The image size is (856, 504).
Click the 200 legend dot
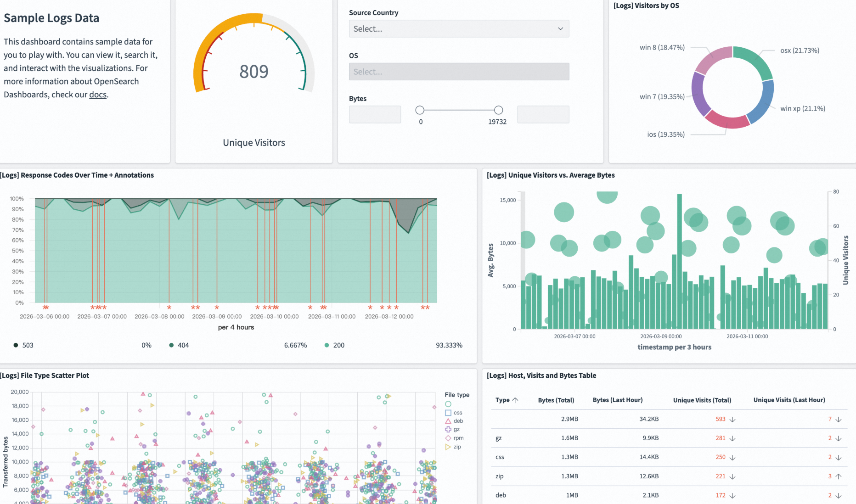pyautogui.click(x=327, y=345)
